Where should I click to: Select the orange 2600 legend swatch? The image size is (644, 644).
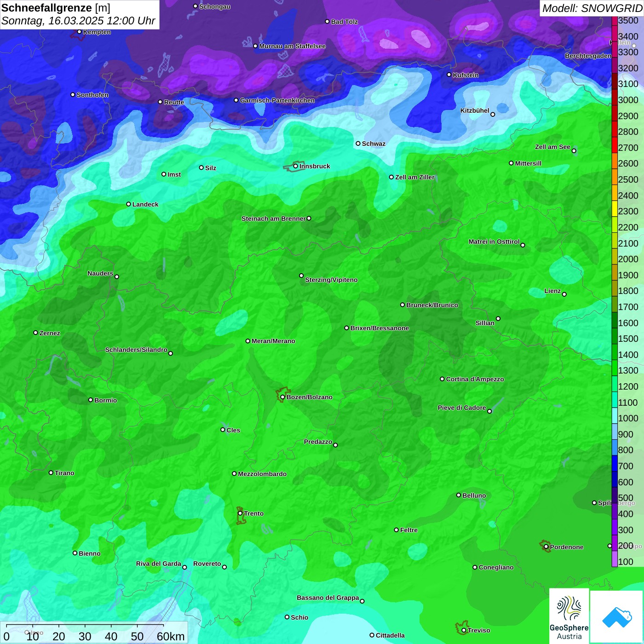click(615, 161)
